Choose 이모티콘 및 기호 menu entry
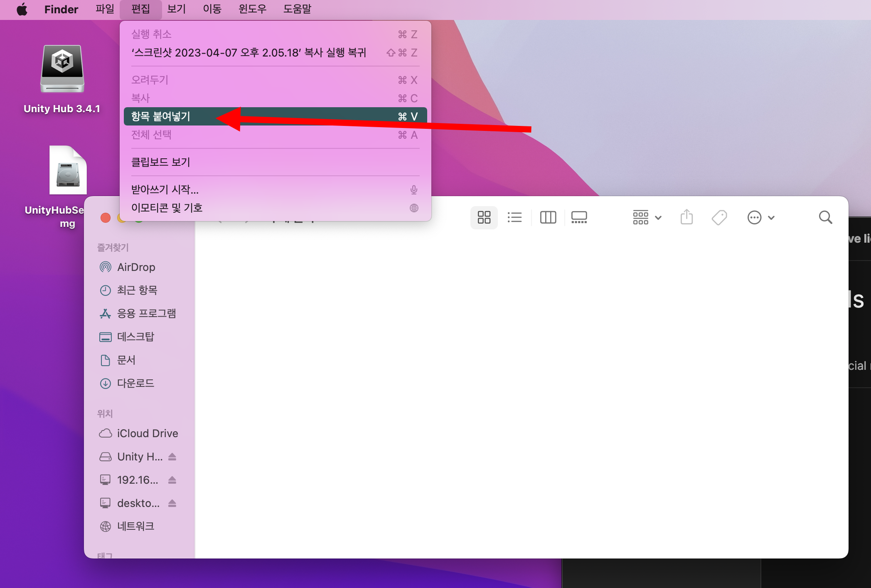The height and width of the screenshot is (588, 871). coord(167,208)
